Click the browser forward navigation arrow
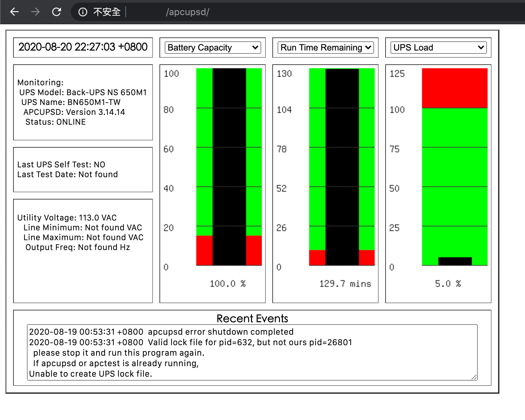This screenshot has width=525, height=420. pyautogui.click(x=35, y=12)
